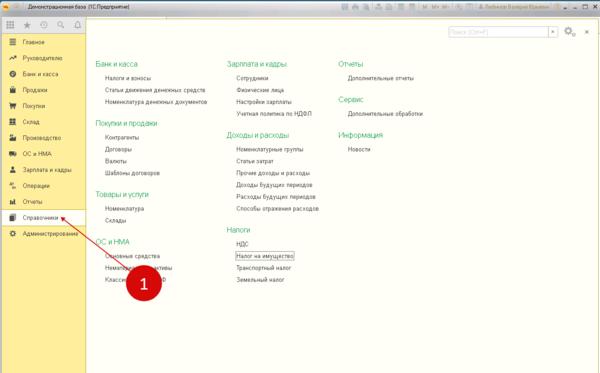Open Дополнительные отчеты link
This screenshot has height=373, width=600.
click(x=380, y=78)
